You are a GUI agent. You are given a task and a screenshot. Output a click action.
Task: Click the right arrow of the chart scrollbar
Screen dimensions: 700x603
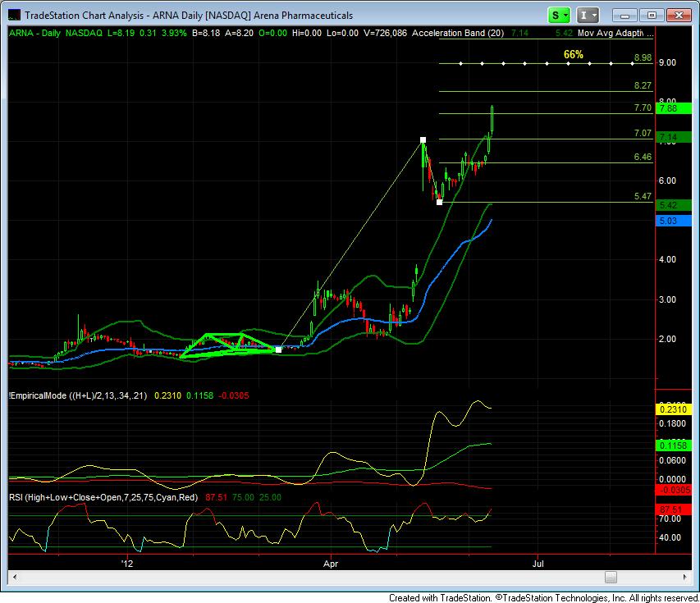(685, 577)
